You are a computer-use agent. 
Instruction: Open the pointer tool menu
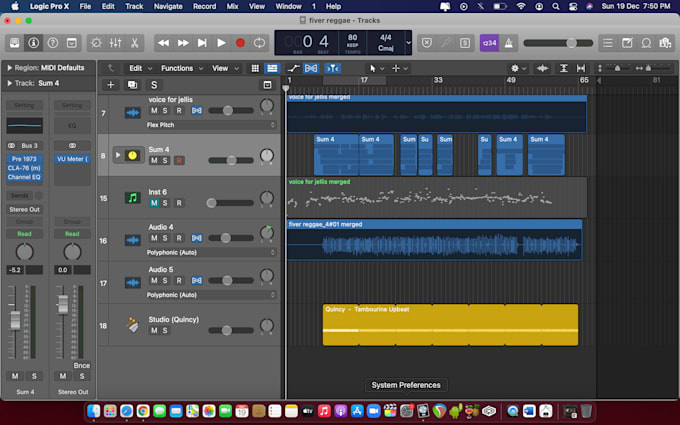pos(376,68)
